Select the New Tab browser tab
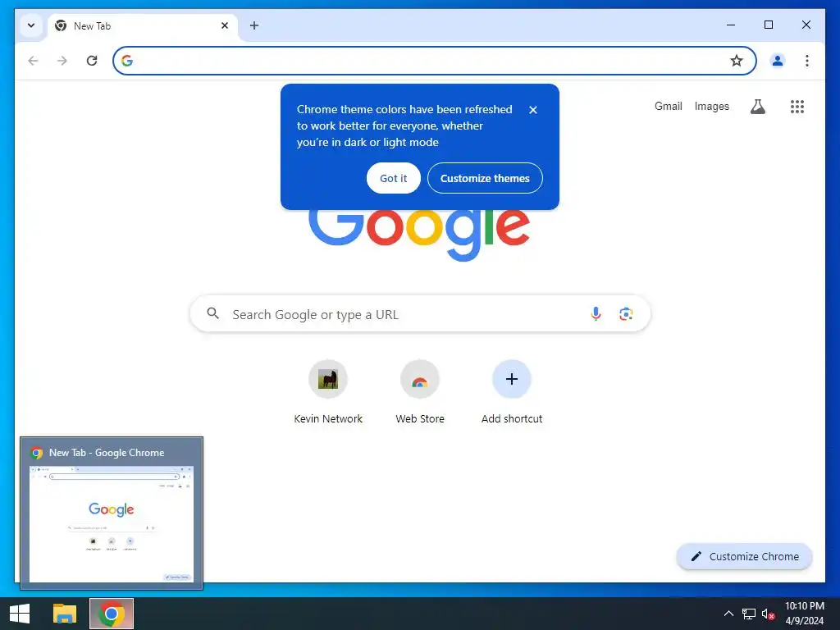 point(143,25)
